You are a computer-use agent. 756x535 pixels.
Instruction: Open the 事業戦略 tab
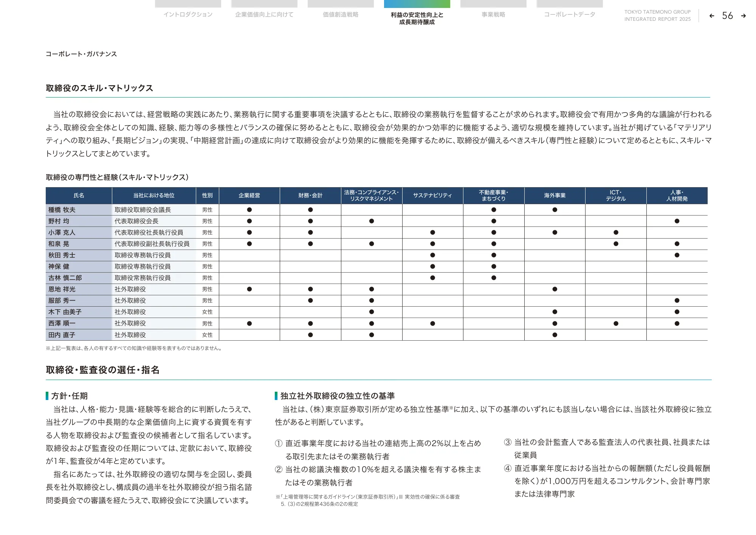(493, 14)
